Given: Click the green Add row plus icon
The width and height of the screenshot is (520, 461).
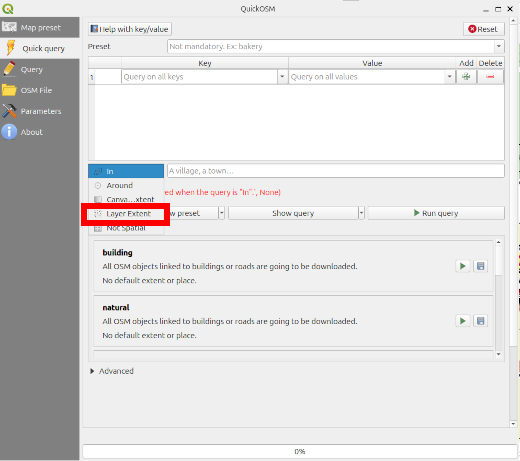Looking at the screenshot, I should [466, 77].
